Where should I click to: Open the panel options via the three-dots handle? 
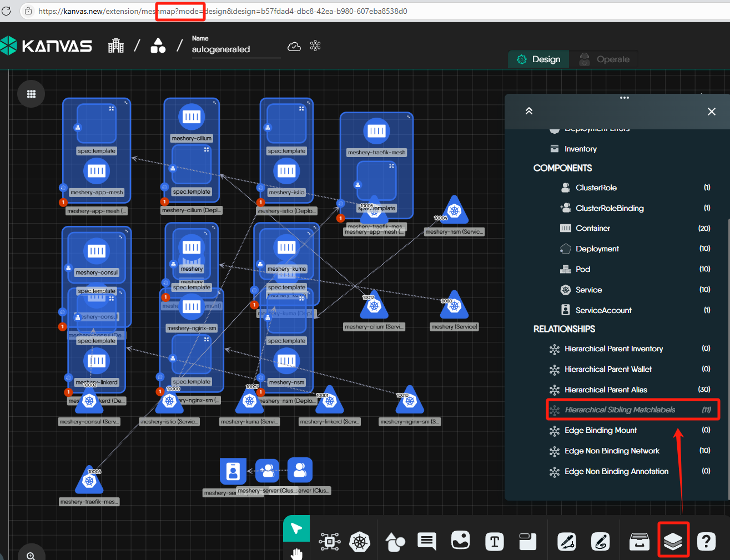(624, 97)
